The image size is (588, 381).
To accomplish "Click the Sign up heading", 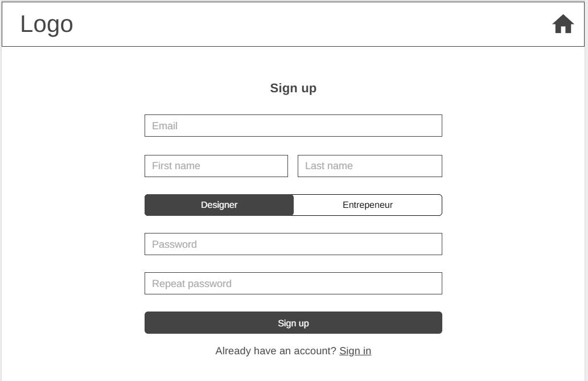I will tap(293, 88).
